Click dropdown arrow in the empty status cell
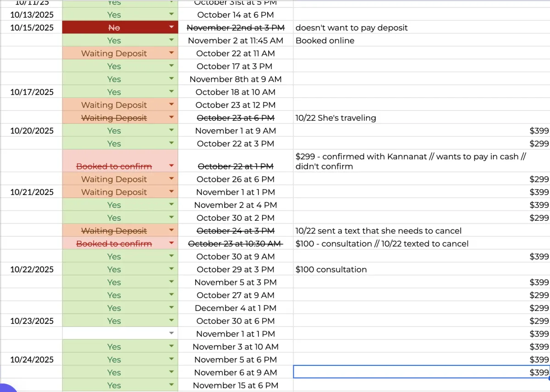 171,334
